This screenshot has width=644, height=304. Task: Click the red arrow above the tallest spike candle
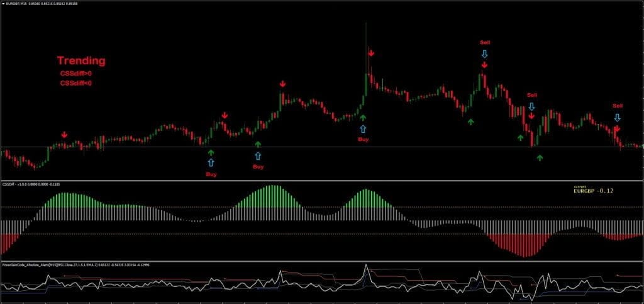371,53
